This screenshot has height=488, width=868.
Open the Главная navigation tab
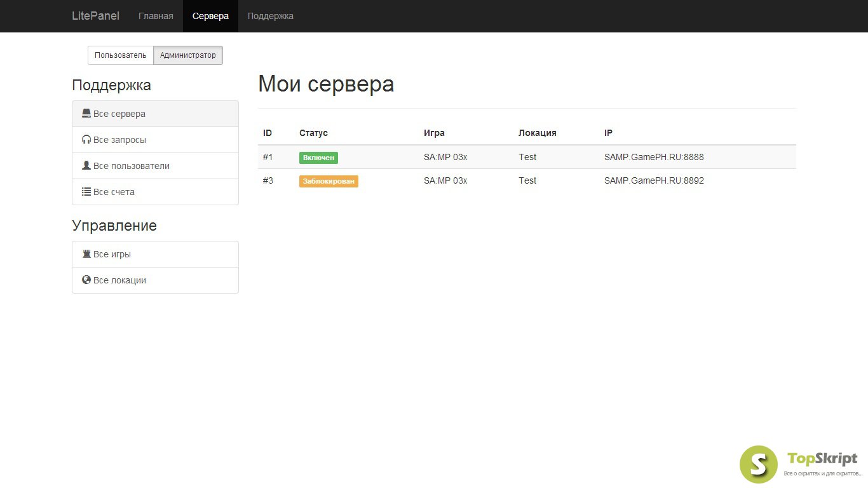pyautogui.click(x=156, y=16)
